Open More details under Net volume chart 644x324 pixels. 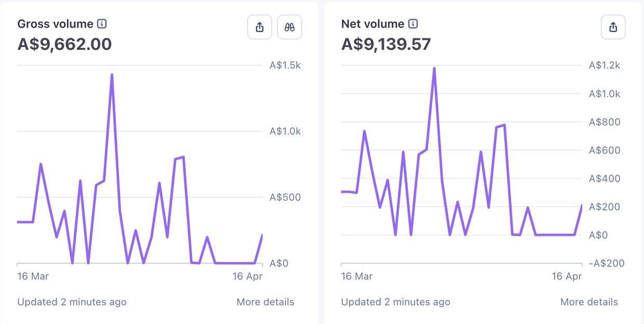tap(589, 302)
